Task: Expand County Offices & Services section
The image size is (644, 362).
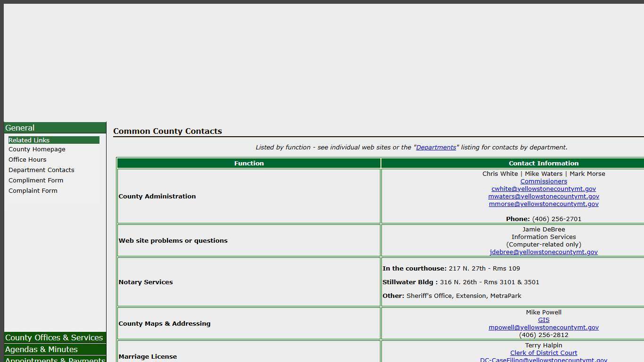Action: (x=54, y=337)
